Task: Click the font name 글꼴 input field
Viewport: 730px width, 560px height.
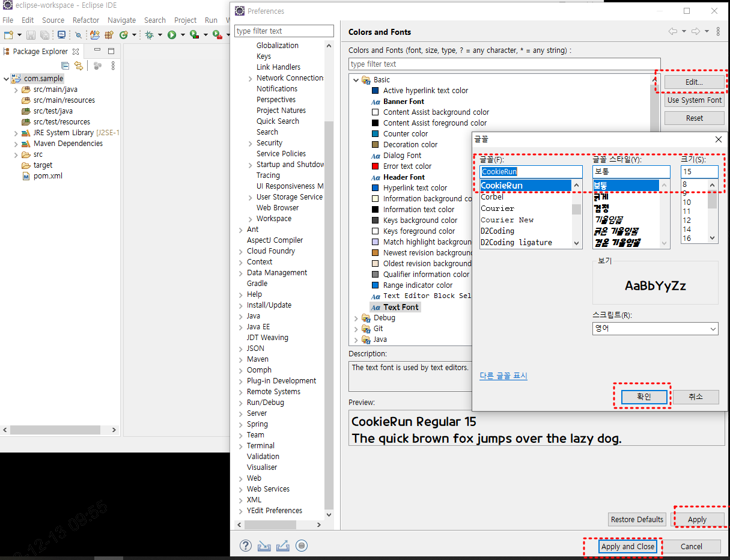Action: [531, 172]
